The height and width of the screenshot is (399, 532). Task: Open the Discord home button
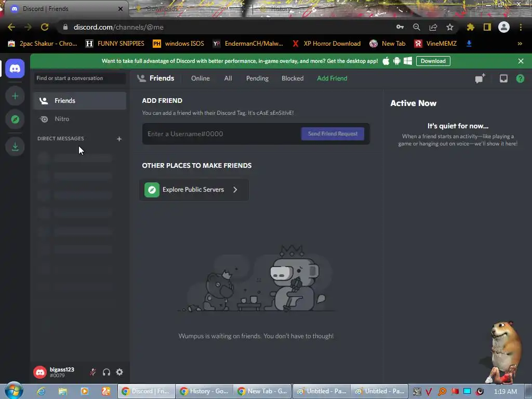pos(15,69)
